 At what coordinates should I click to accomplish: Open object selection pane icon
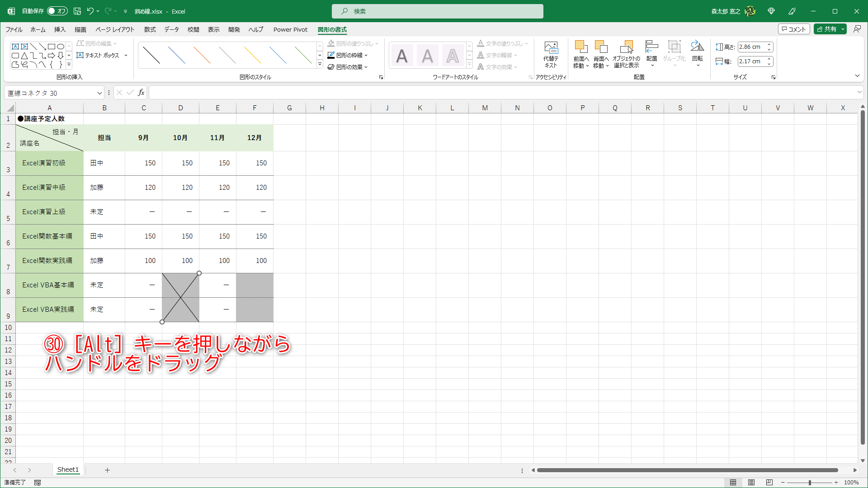626,47
